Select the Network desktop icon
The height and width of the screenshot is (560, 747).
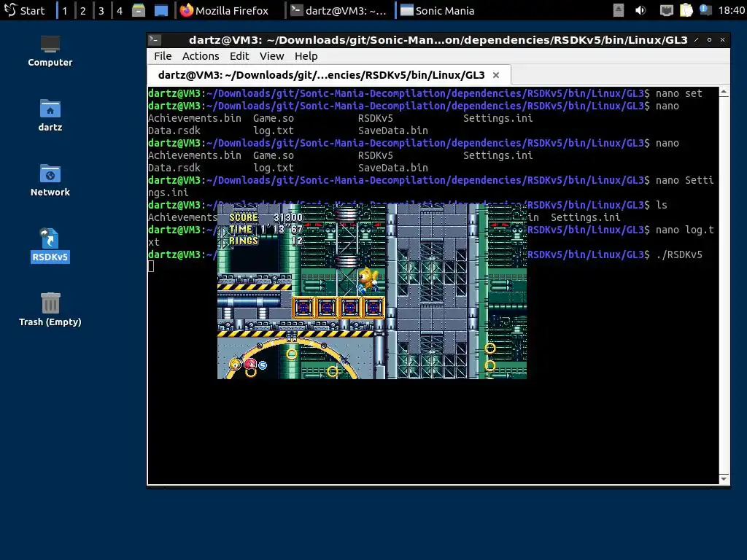50,180
